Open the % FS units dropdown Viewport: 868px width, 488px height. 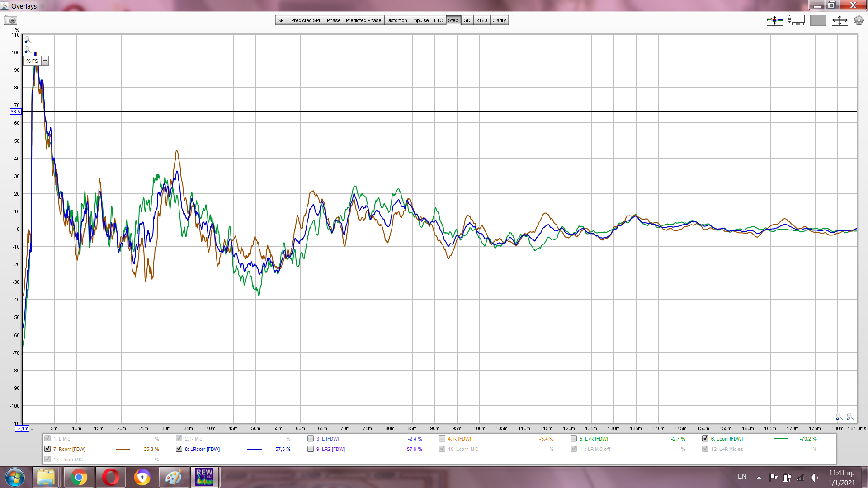45,61
